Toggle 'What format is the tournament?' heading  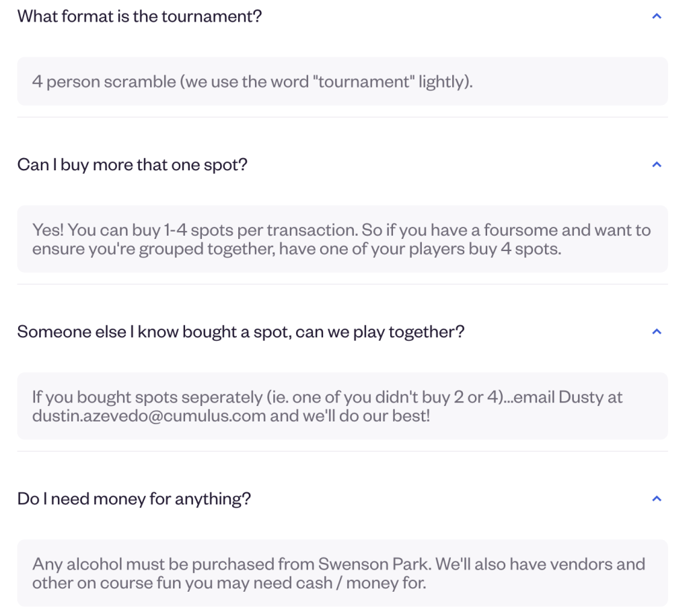139,16
